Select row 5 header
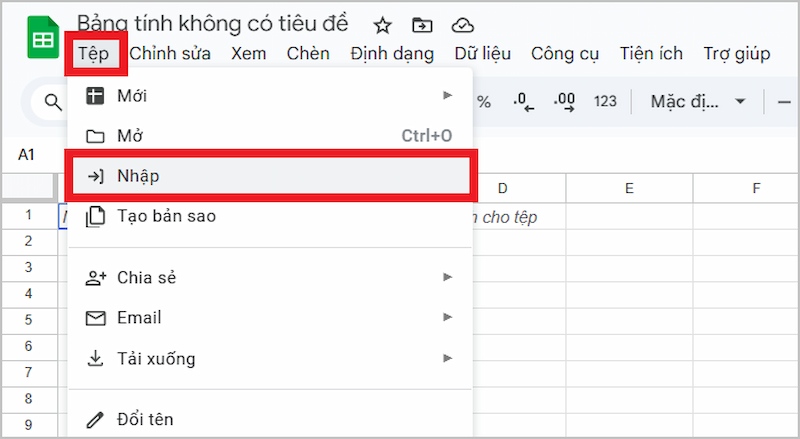Screen dimensions: 800x439 29,320
